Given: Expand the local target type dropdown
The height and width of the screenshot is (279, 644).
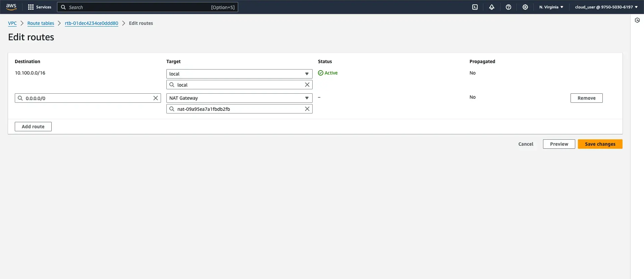Looking at the screenshot, I should click(x=239, y=74).
